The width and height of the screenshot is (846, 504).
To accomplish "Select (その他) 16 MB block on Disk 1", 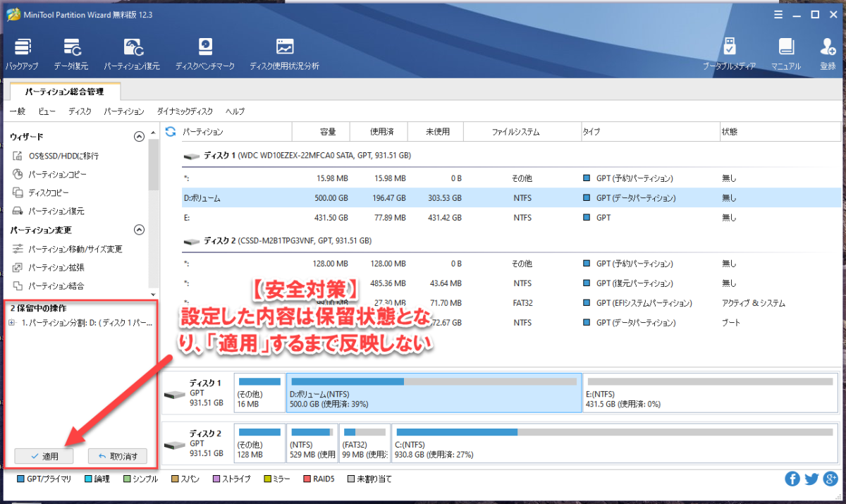I will pos(259,393).
